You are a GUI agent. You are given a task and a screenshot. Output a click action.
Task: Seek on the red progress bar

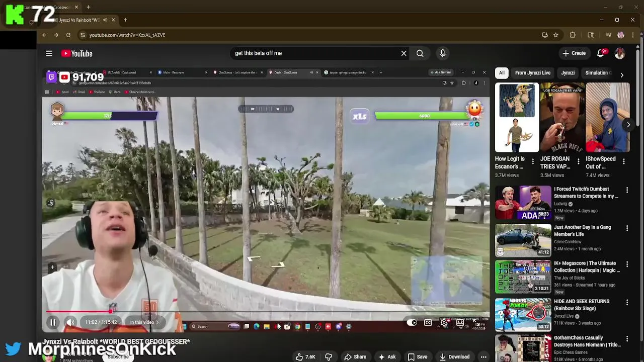point(266,313)
